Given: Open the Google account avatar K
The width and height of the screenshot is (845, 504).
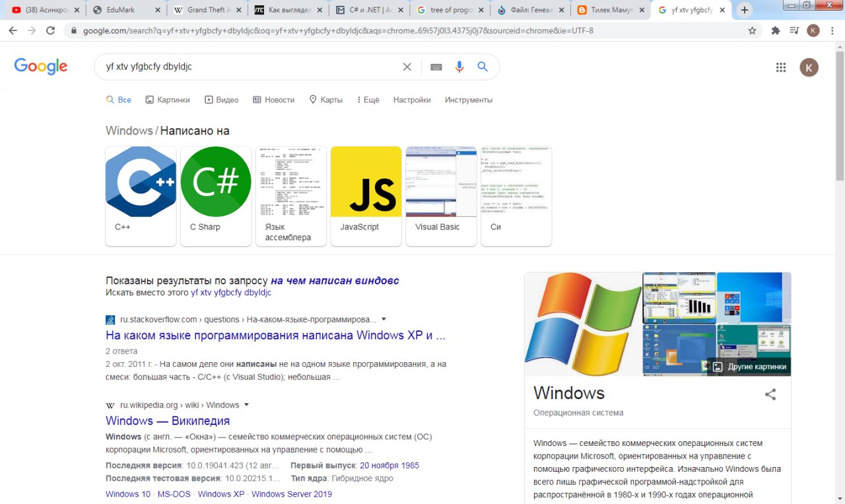Looking at the screenshot, I should click(x=809, y=67).
